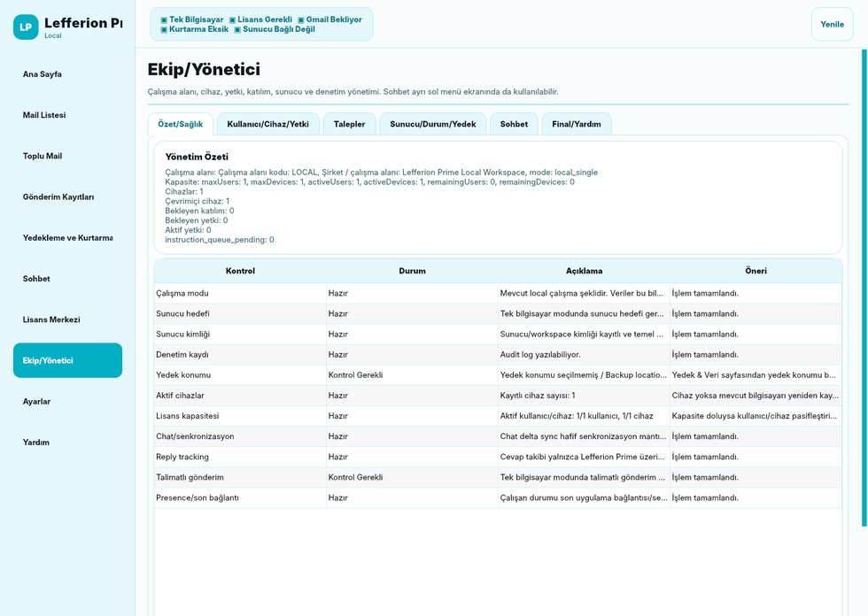Open the Final/Yardım tab
This screenshot has height=616, width=868.
(x=577, y=124)
